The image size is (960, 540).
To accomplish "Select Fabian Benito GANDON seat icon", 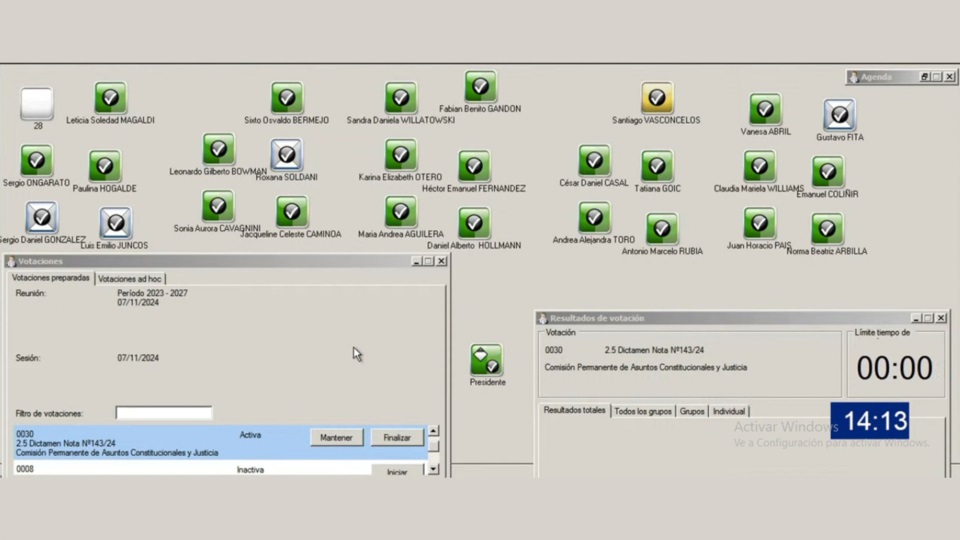I will click(x=480, y=86).
